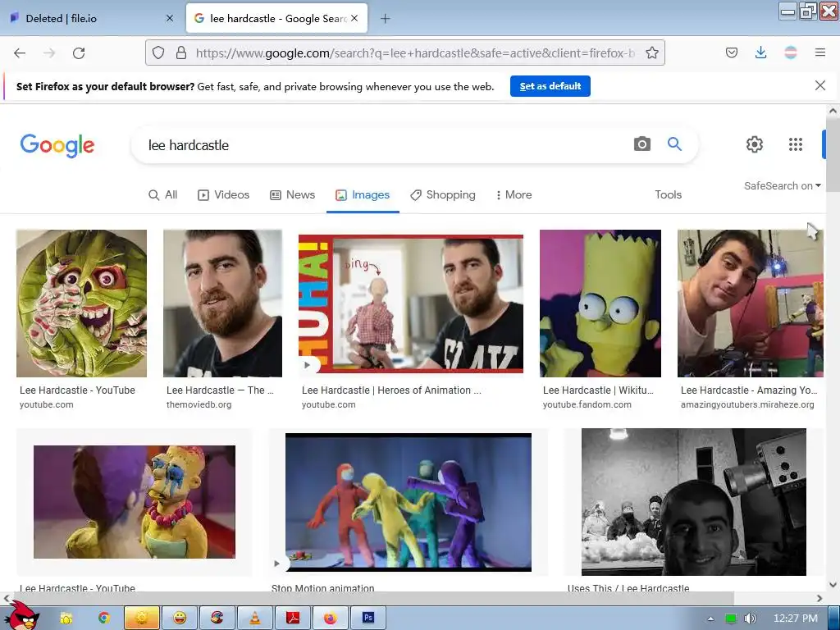Show hidden system tray icons
Image resolution: width=840 pixels, height=630 pixels.
[711, 619]
